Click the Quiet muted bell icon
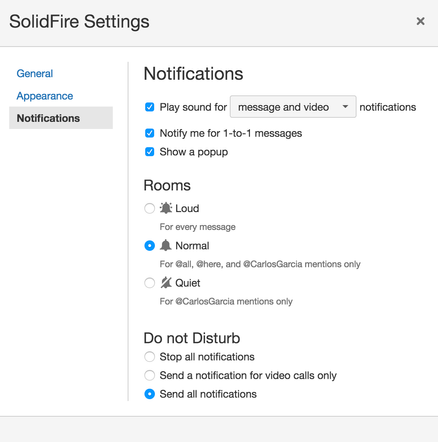The width and height of the screenshot is (438, 442). click(166, 283)
